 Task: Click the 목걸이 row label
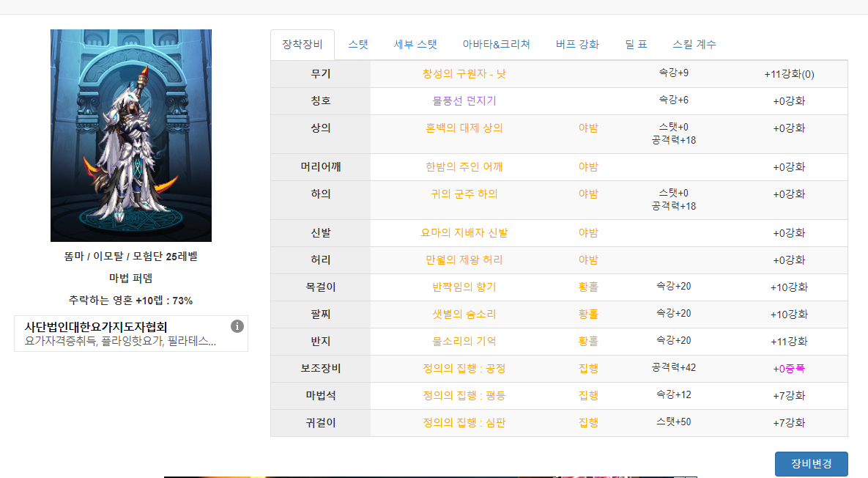(x=321, y=287)
